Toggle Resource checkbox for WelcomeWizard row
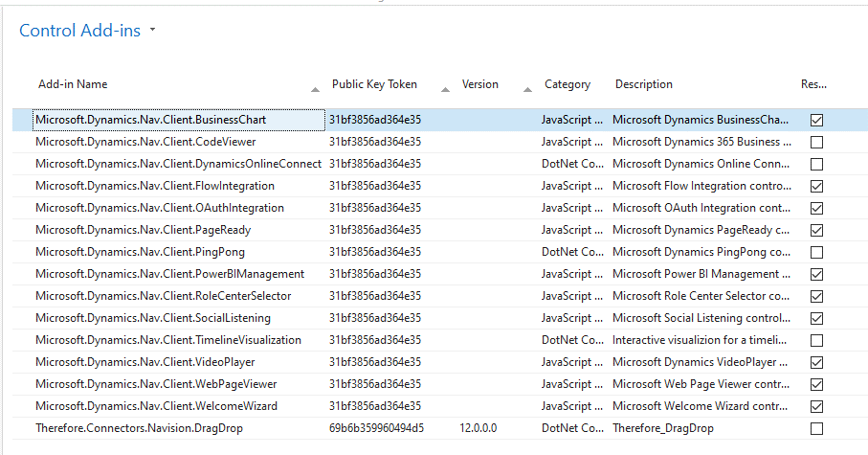This screenshot has height=455, width=868. (x=816, y=407)
